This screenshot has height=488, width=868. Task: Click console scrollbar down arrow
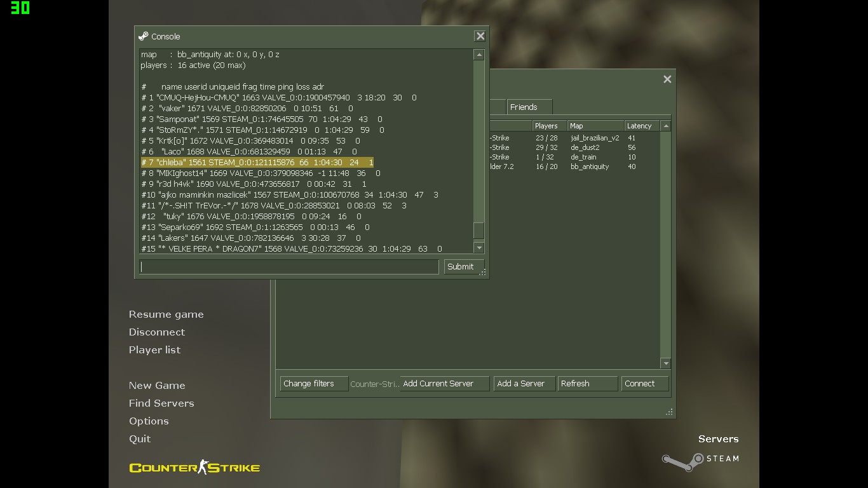(479, 248)
